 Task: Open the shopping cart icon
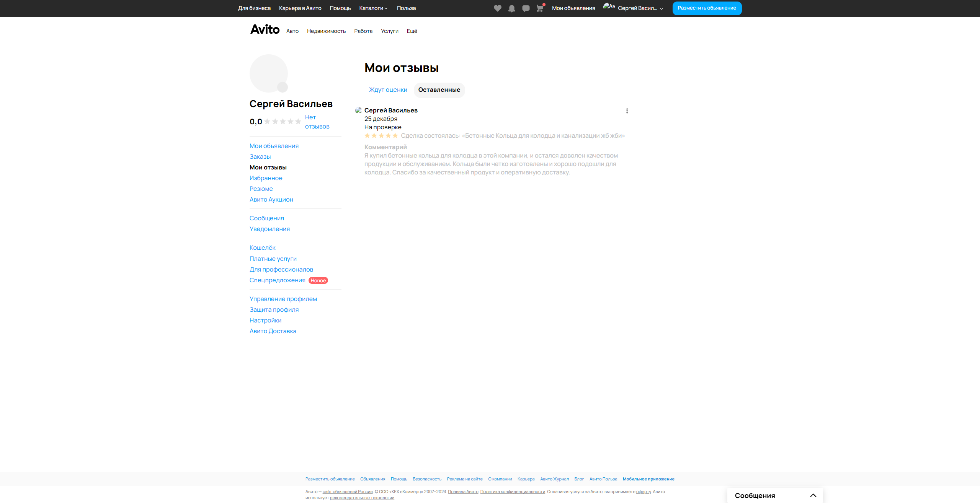pyautogui.click(x=540, y=8)
